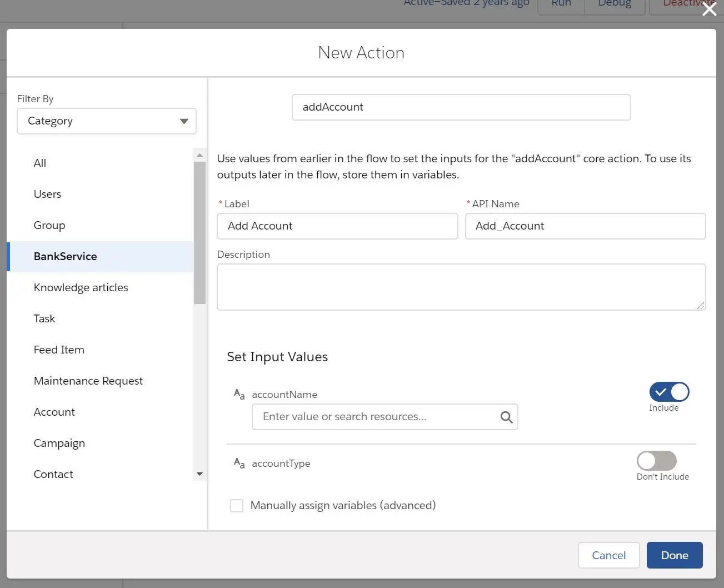Viewport: 724px width, 588px height.
Task: Click the category list scroll-down arrow
Action: click(x=200, y=474)
